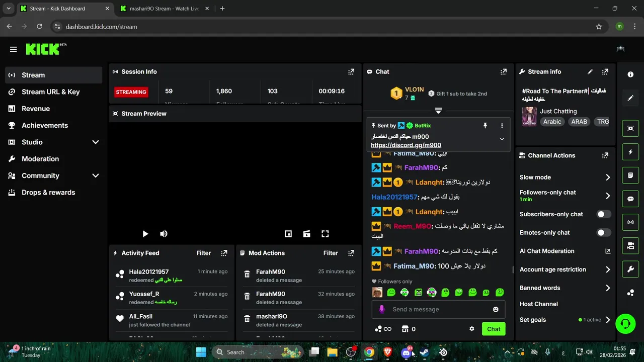Pop out the Stream info panel
Viewport: 644px width, 362px height.
605,72
